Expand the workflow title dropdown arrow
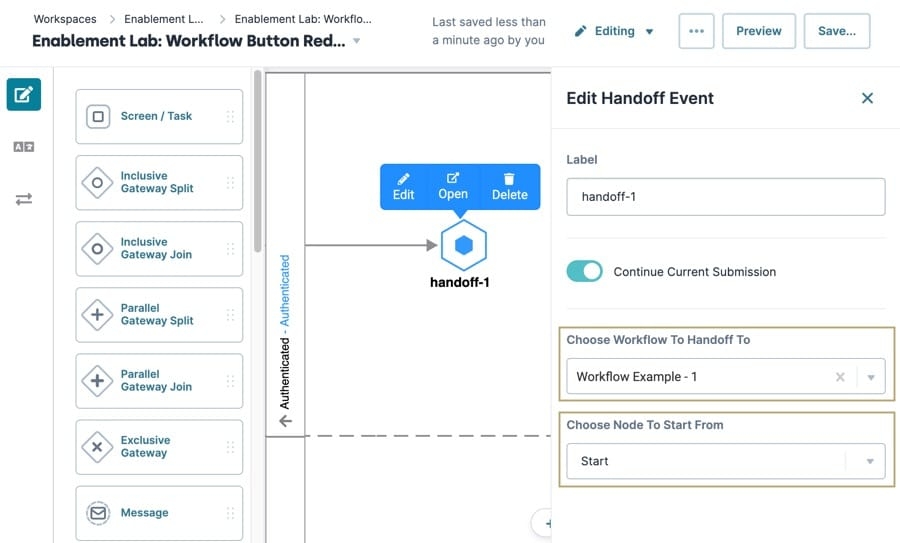 [356, 41]
